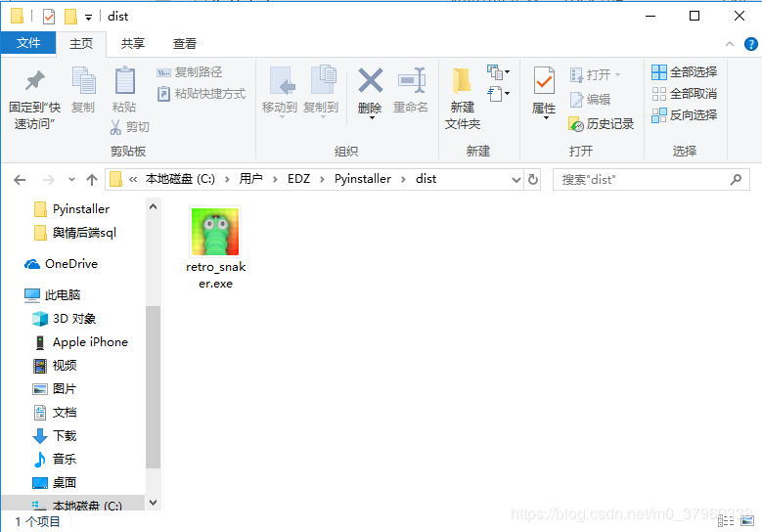
Task: Open Desktop (桌面) folder
Action: pyautogui.click(x=55, y=483)
